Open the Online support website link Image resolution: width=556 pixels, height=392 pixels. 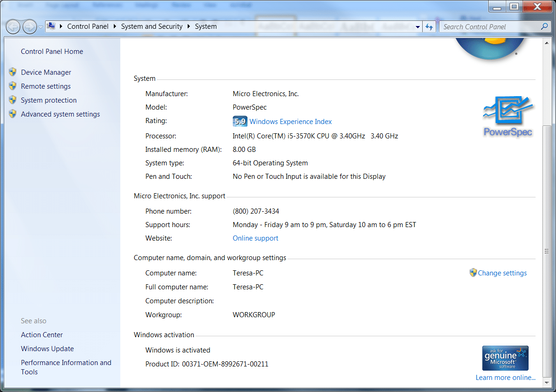click(255, 238)
